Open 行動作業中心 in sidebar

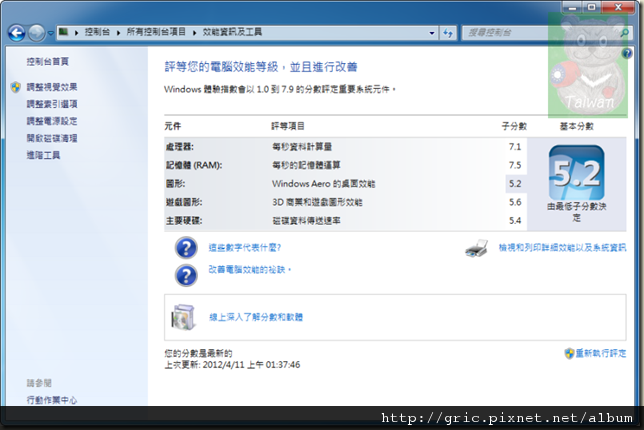52,400
